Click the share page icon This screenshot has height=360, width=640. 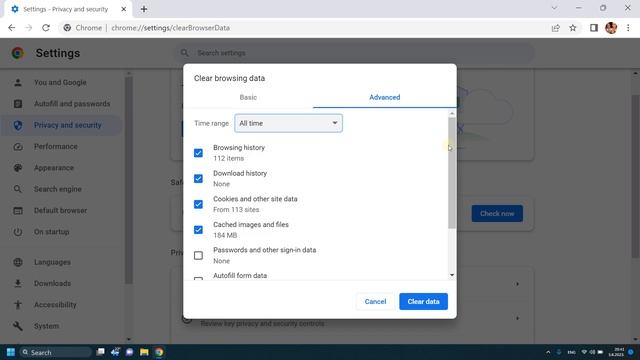(x=556, y=28)
